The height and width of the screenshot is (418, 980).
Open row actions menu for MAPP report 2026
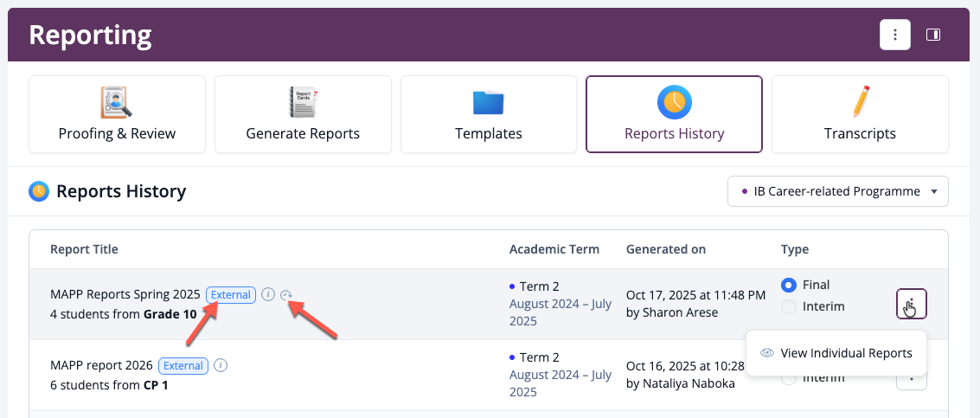point(911,378)
